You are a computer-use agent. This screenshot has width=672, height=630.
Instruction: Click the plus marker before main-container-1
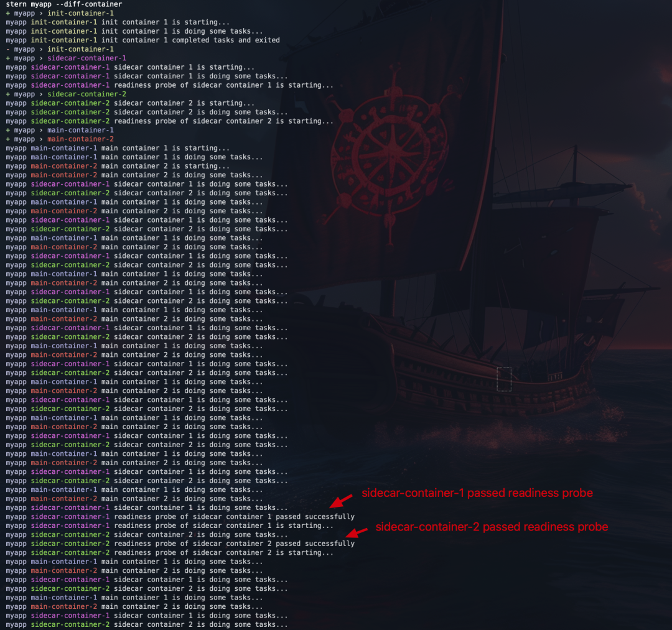click(x=7, y=130)
